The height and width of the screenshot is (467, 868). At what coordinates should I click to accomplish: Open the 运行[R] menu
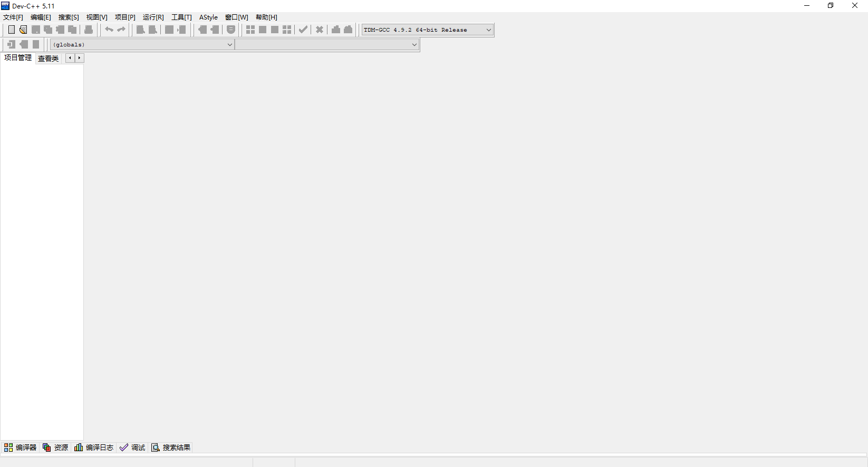pos(153,17)
